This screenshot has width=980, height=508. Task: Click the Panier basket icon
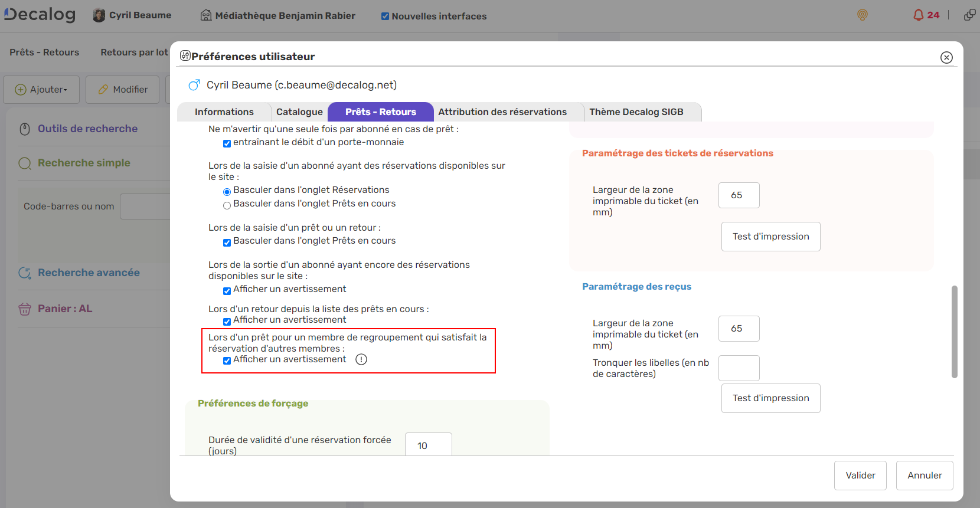25,309
